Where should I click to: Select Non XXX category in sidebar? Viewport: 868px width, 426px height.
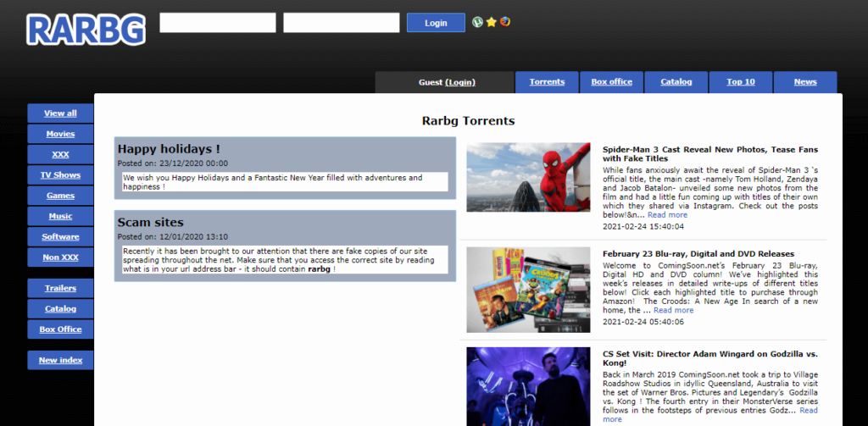[60, 257]
